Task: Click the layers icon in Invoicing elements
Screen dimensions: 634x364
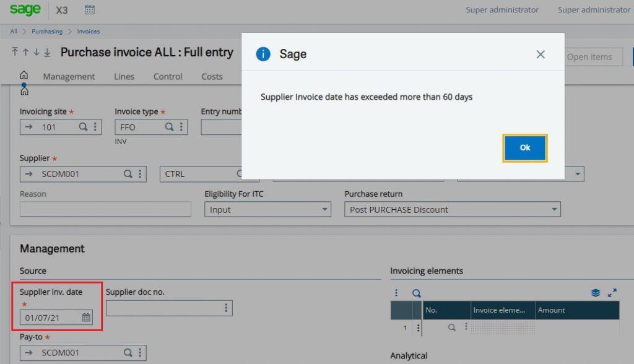Action: (x=596, y=293)
